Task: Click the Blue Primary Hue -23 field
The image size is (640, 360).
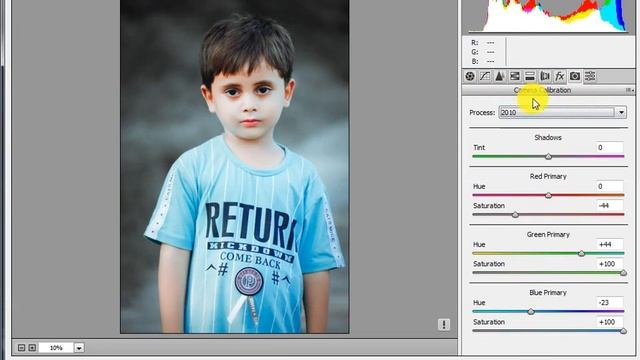Action: tap(609, 302)
